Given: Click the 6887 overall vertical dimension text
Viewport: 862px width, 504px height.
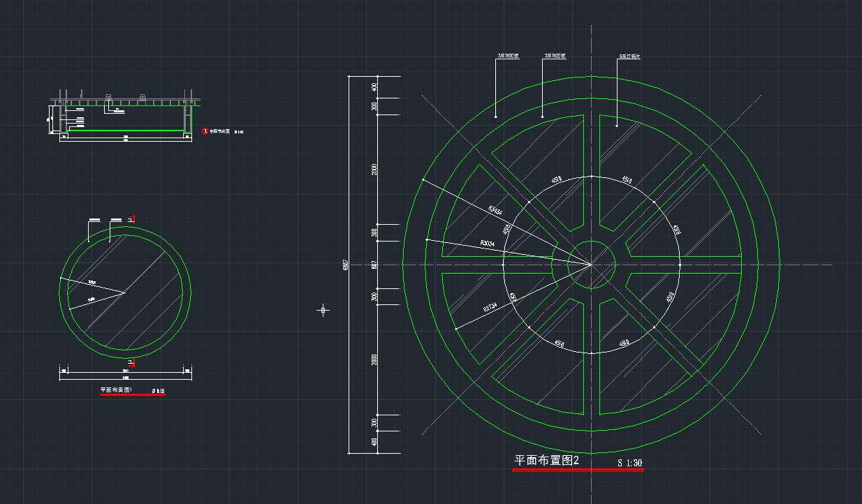Looking at the screenshot, I should (345, 267).
